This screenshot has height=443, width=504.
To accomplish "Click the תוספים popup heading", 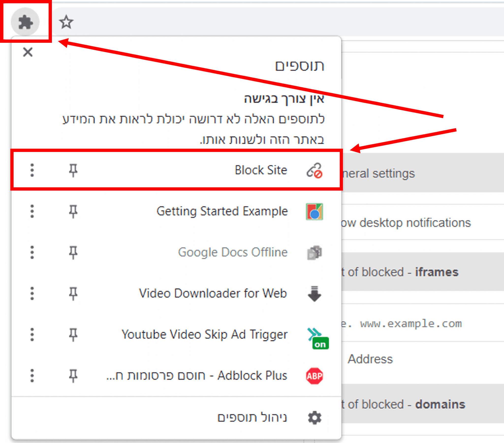I will [299, 66].
